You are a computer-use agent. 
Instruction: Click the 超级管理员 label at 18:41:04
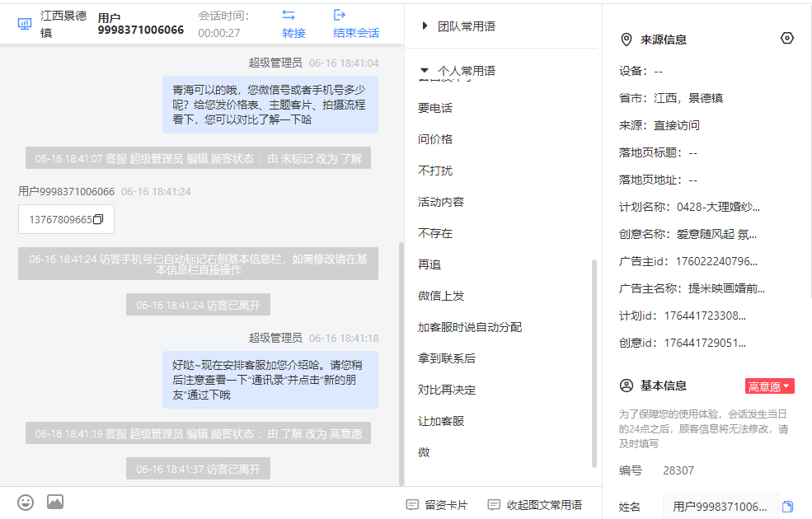point(275,63)
